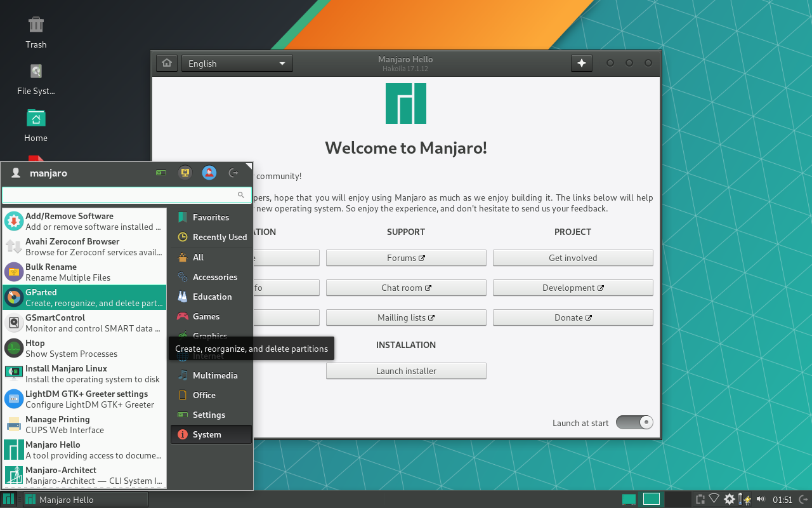This screenshot has height=508, width=812.
Task: Open the Forums link button
Action: [x=406, y=258]
